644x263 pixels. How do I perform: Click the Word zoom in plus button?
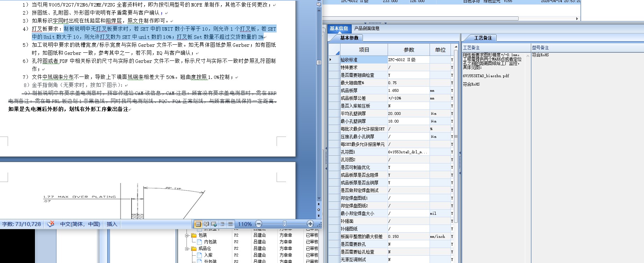(310, 224)
